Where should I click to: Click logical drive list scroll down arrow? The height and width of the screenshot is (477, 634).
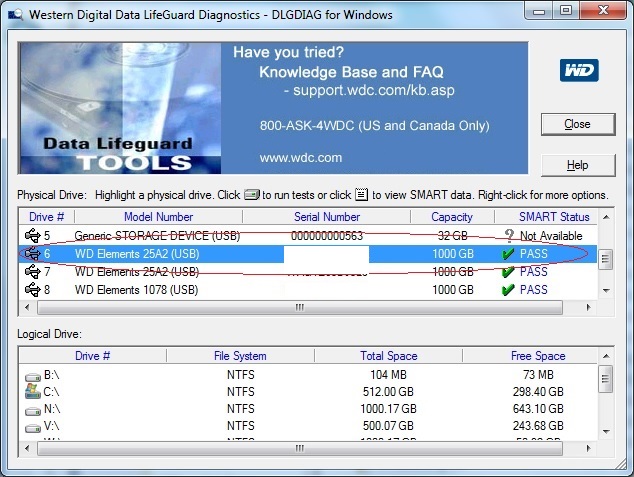point(606,432)
